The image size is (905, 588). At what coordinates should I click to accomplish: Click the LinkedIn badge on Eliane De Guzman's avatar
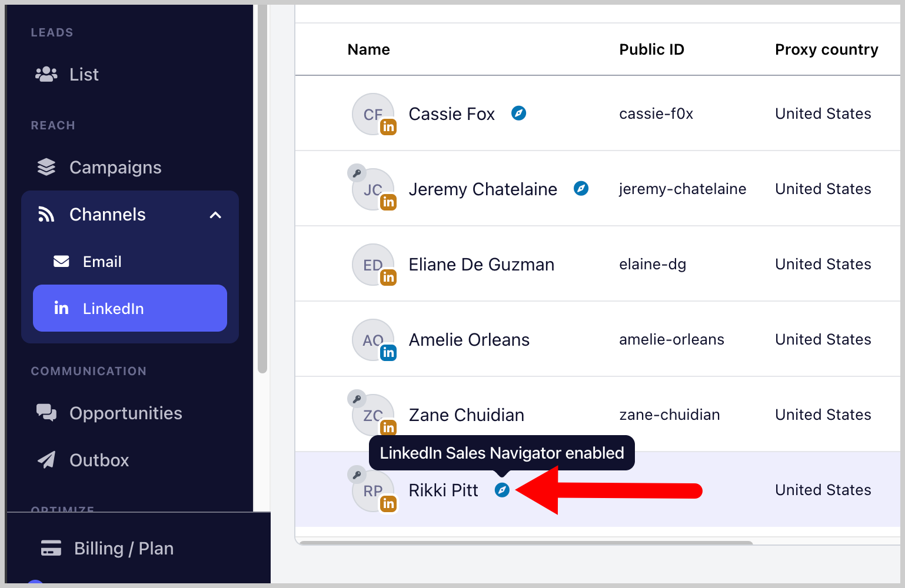click(388, 278)
